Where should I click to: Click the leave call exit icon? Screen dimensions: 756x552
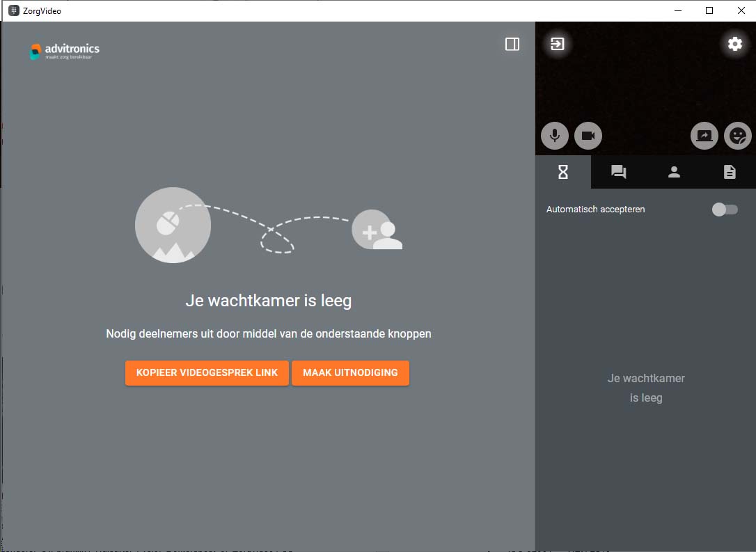tap(558, 45)
